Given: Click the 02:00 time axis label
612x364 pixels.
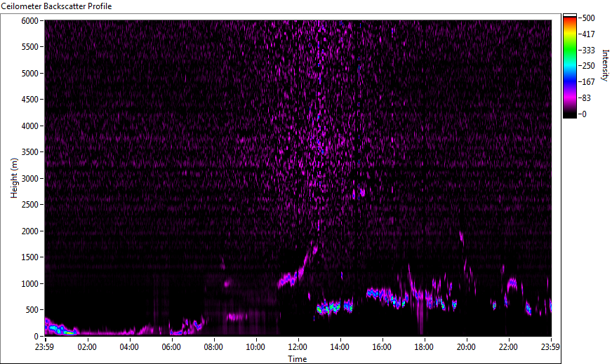Looking at the screenshot, I should coord(87,347).
